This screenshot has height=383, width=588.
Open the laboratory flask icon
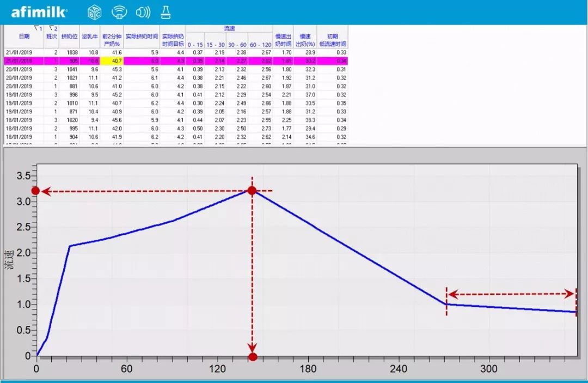[165, 12]
